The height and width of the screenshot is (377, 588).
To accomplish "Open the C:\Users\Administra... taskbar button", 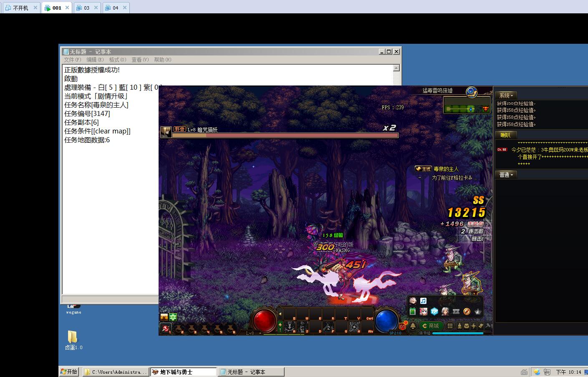I will (116, 372).
